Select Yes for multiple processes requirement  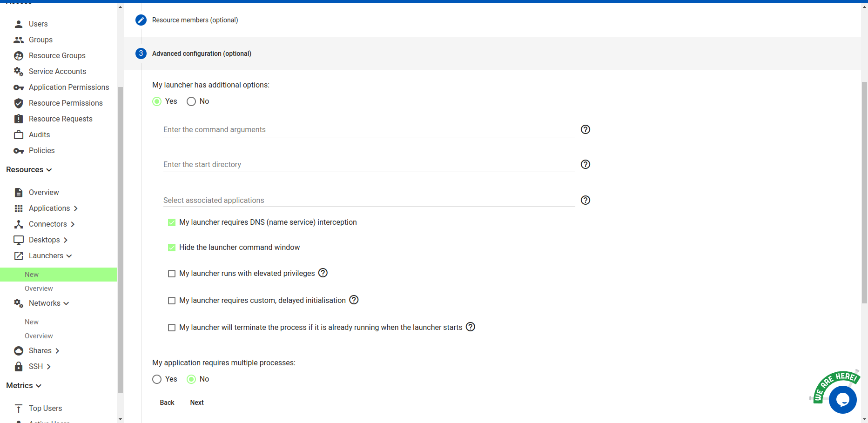157,379
